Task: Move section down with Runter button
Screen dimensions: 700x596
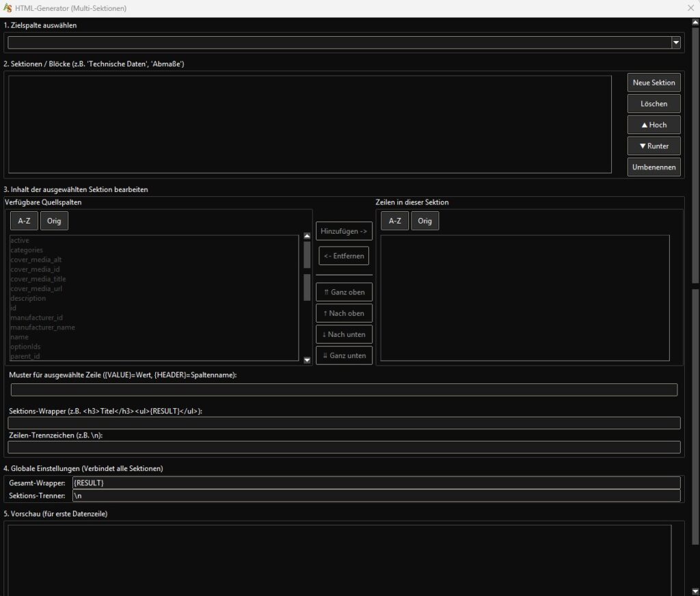Action: point(654,146)
